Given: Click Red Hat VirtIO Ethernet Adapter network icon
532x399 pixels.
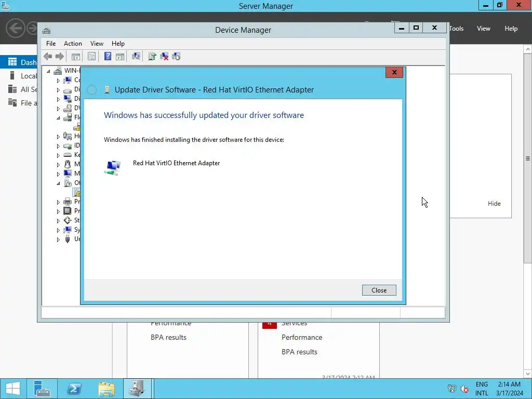Looking at the screenshot, I should (x=112, y=168).
